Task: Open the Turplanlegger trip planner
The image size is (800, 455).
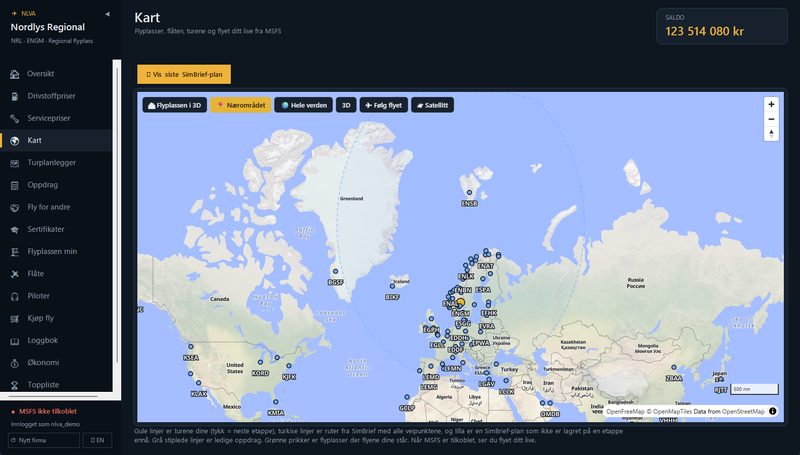Action: [56, 163]
